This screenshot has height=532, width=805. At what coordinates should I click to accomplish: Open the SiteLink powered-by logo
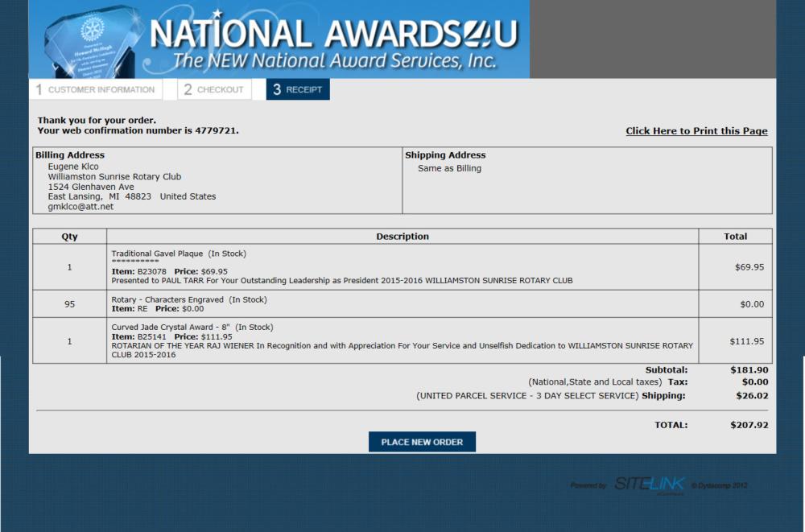[x=650, y=485]
